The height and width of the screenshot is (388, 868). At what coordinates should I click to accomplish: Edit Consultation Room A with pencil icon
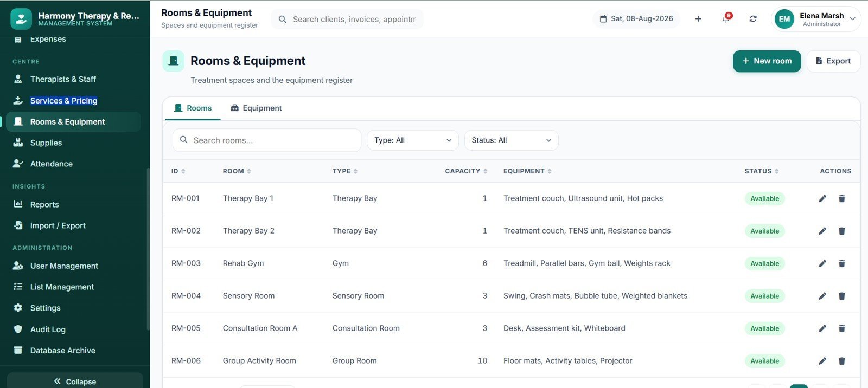(822, 329)
